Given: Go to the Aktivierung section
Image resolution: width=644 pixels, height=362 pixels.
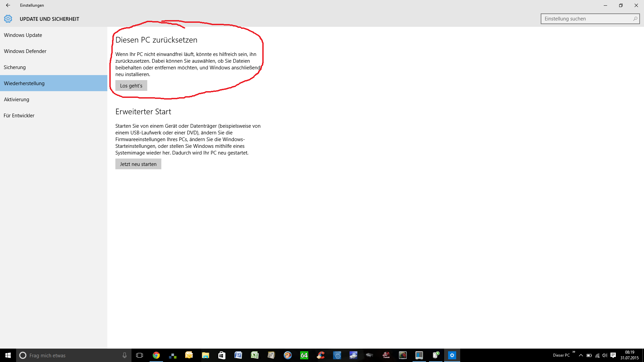Looking at the screenshot, I should (16, 99).
